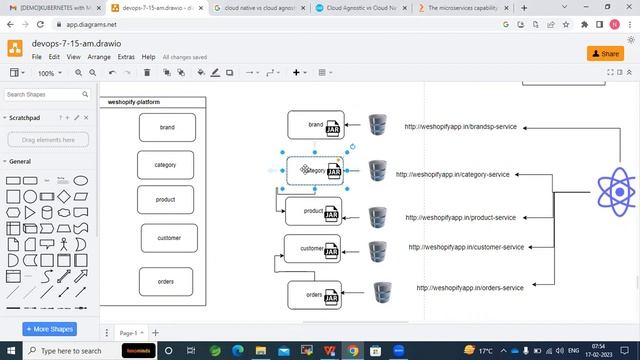Image resolution: width=640 pixels, height=360 pixels.
Task: Open the Help menu
Action: 148,57
